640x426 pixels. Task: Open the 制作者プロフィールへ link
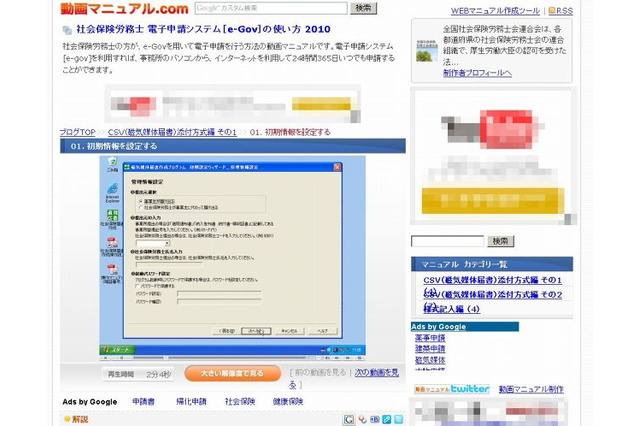pos(477,73)
